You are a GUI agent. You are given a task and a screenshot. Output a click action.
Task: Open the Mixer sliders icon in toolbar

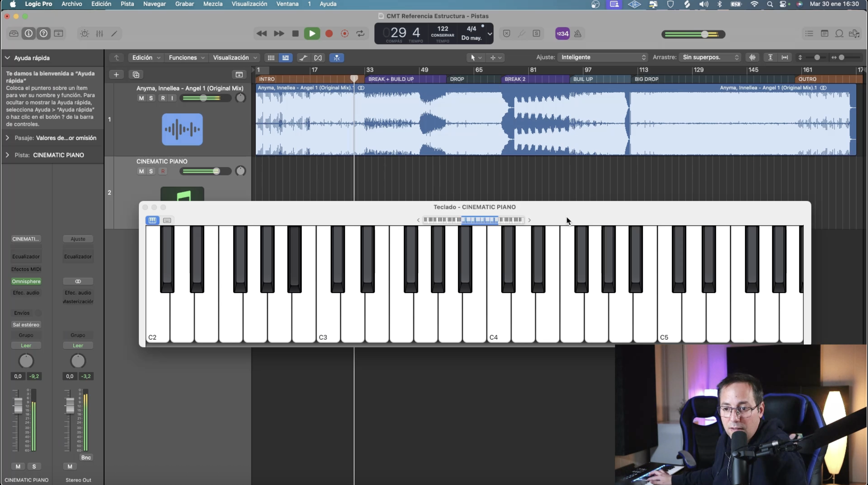pos(99,33)
